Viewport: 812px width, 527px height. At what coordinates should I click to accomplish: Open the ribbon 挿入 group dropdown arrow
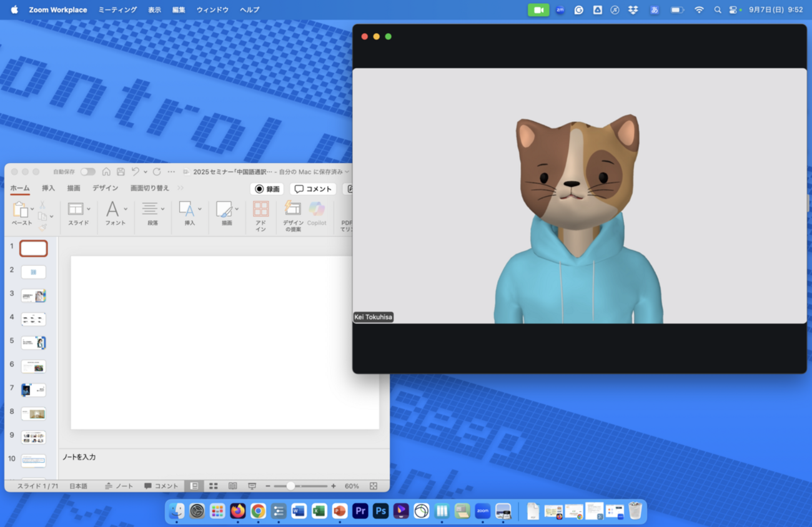click(200, 209)
